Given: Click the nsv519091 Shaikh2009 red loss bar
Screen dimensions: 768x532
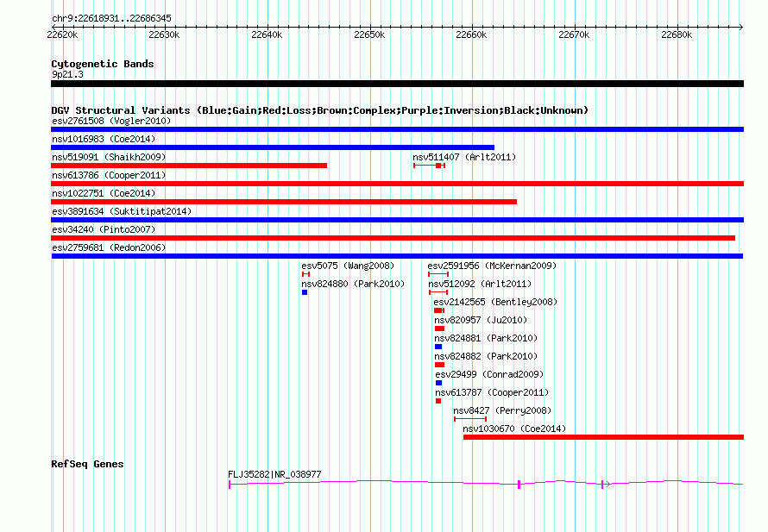Looking at the screenshot, I should [189, 166].
